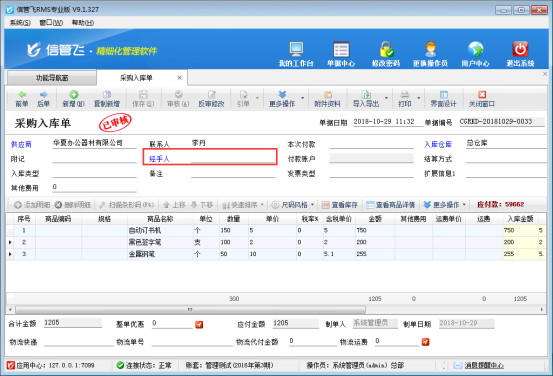Click the 退出系统 power icon
This screenshot has width=553, height=376.
520,49
